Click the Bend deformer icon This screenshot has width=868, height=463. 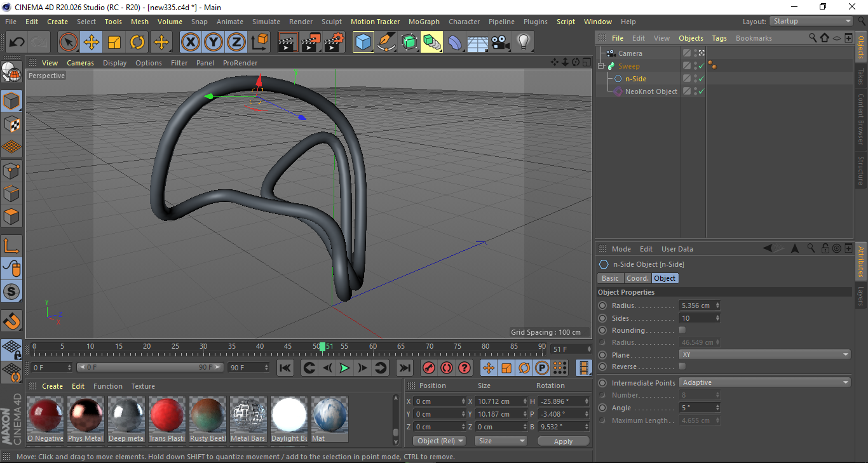(455, 43)
